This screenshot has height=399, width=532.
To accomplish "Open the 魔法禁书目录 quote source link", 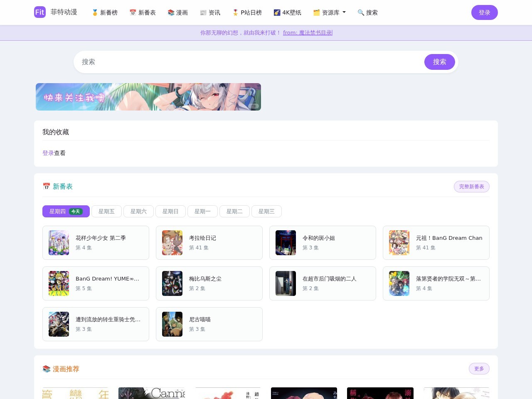I will tap(308, 32).
